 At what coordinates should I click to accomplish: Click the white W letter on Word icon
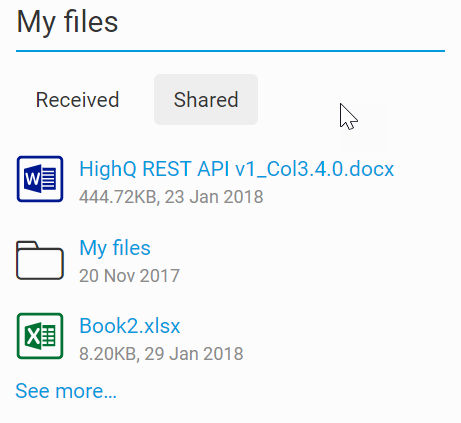click(32, 179)
